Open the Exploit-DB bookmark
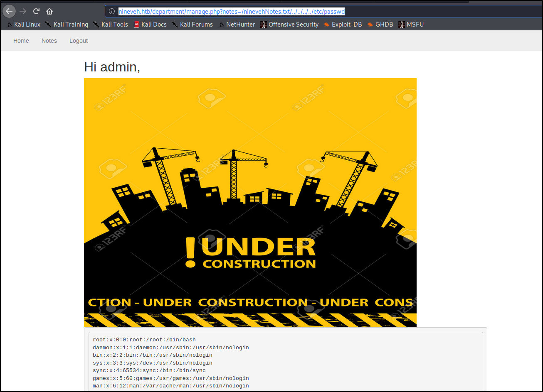The width and height of the screenshot is (543, 392). [343, 24]
